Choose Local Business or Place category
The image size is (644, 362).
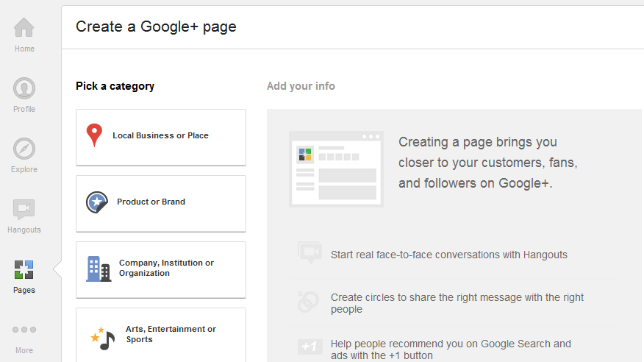tap(161, 138)
